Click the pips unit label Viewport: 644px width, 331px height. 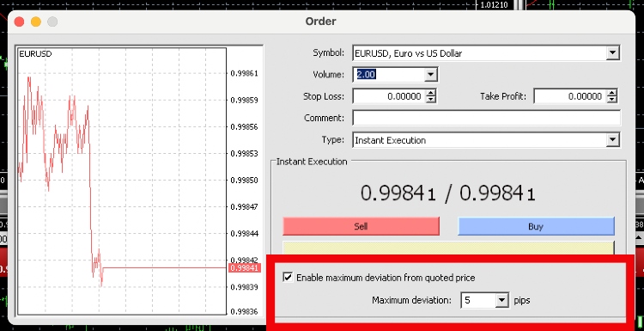coord(522,301)
